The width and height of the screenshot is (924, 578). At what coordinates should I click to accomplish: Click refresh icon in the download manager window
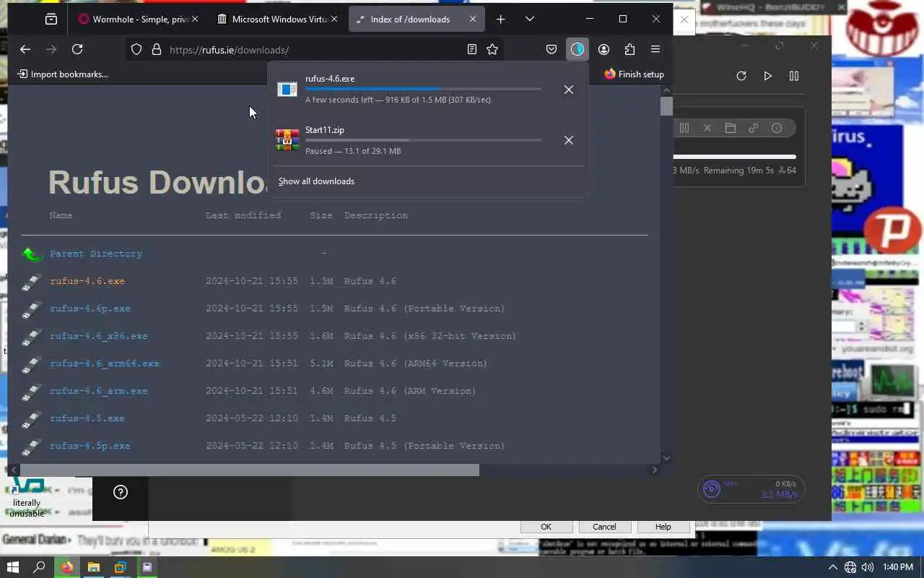741,76
